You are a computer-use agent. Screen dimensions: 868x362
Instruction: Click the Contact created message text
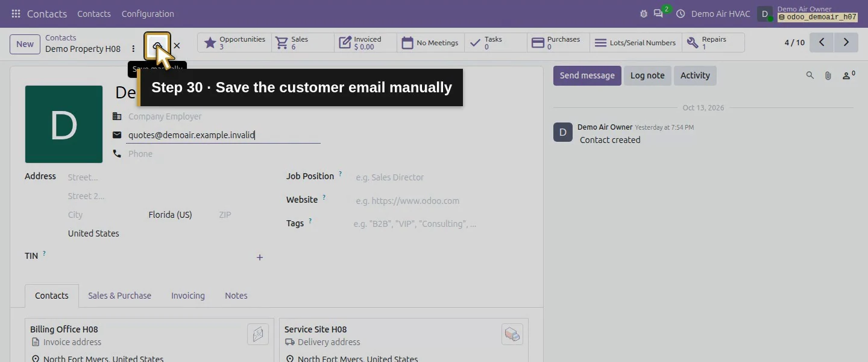click(x=610, y=140)
